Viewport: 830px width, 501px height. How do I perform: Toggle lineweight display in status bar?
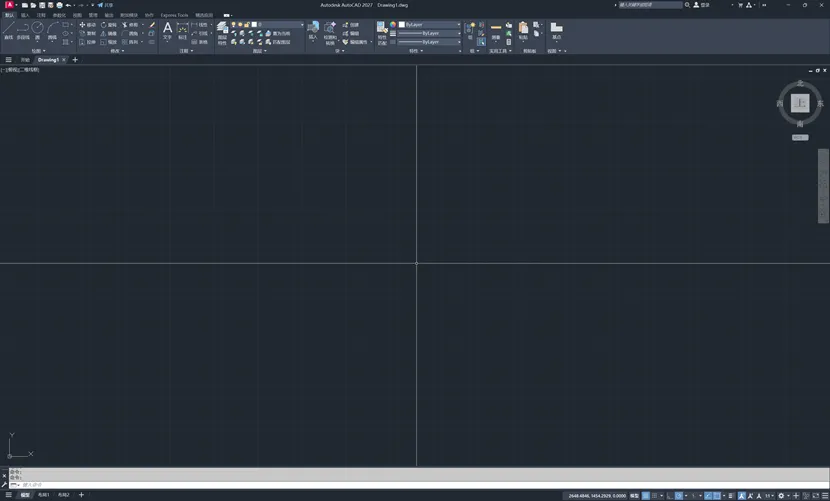(731, 496)
